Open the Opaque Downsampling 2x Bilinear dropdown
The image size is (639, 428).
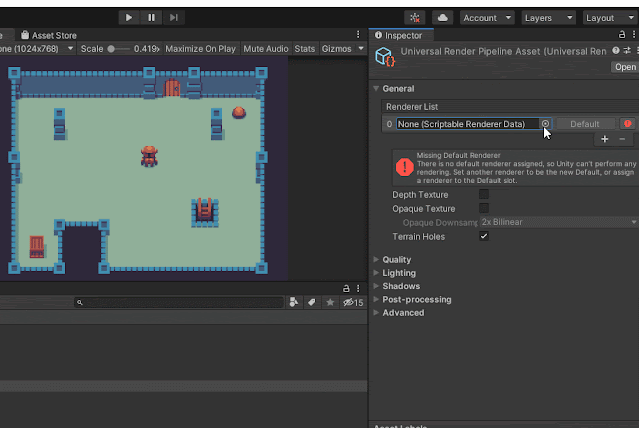pyautogui.click(x=559, y=222)
